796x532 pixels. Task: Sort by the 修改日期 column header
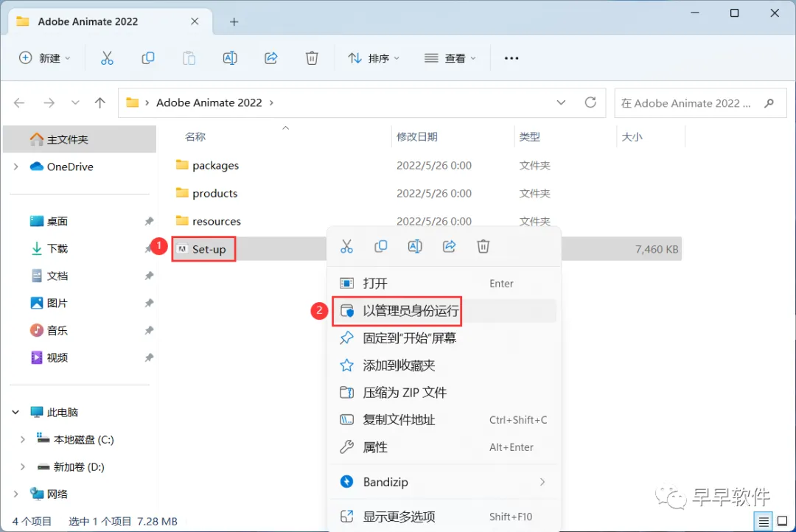pyautogui.click(x=416, y=137)
